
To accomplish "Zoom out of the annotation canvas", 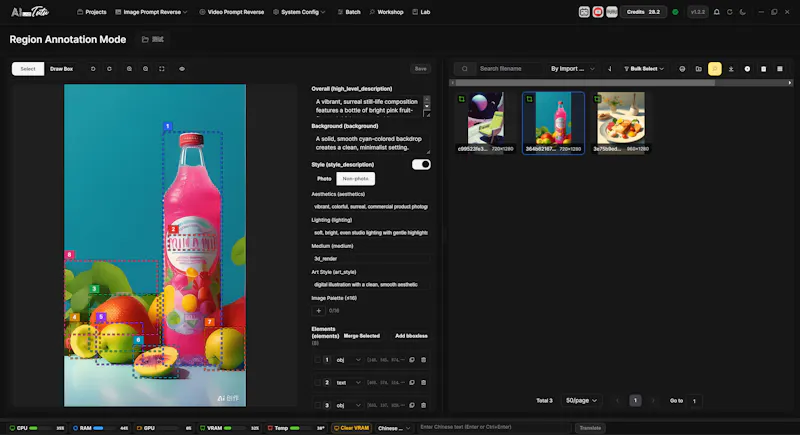I will point(145,69).
